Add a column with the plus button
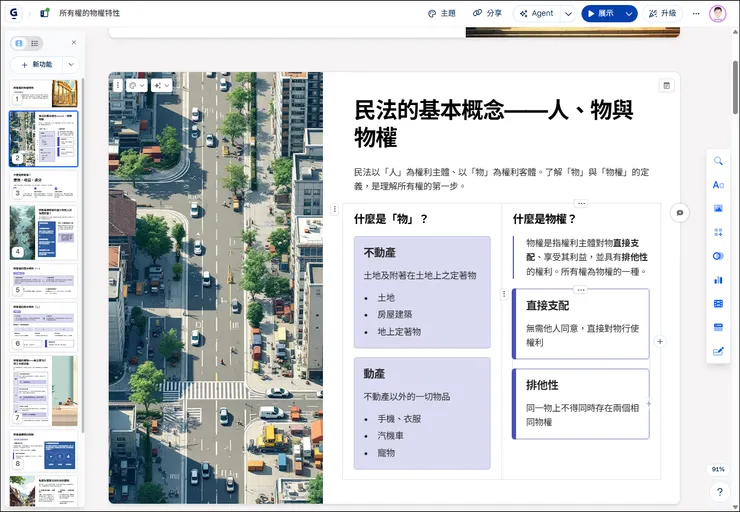Screen dimensions: 740x512 [660, 341]
